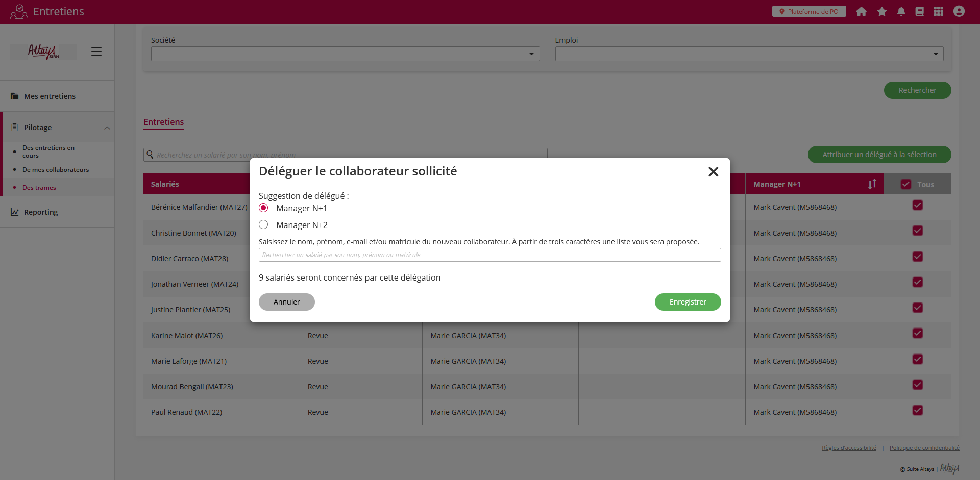Image resolution: width=980 pixels, height=480 pixels.
Task: Uncheck Paul Renaud's row checkbox
Action: tap(917, 411)
